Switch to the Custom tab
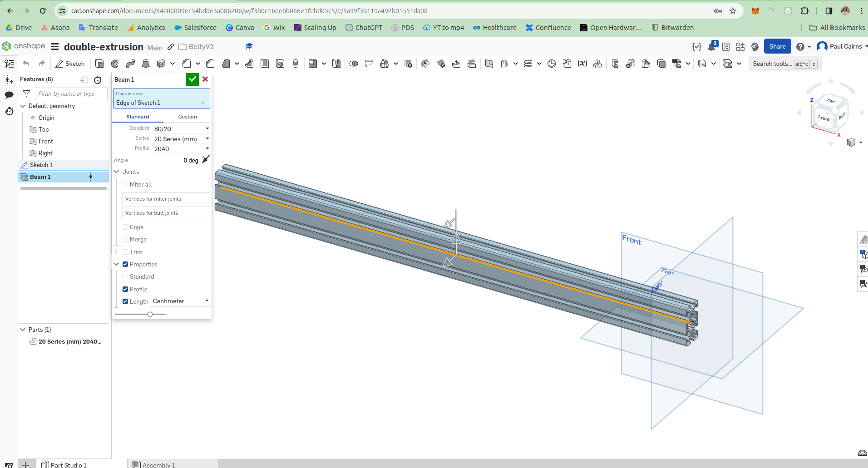The image size is (868, 468). click(x=187, y=117)
